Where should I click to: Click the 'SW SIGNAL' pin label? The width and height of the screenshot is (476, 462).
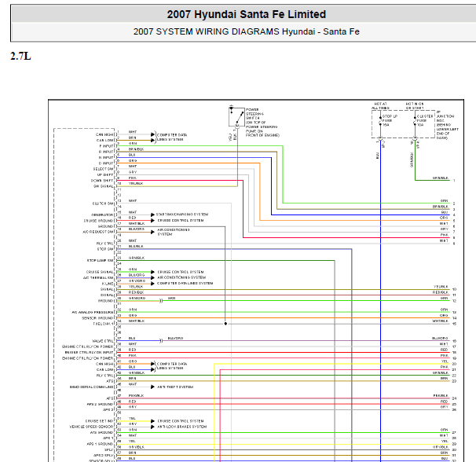pos(104,186)
